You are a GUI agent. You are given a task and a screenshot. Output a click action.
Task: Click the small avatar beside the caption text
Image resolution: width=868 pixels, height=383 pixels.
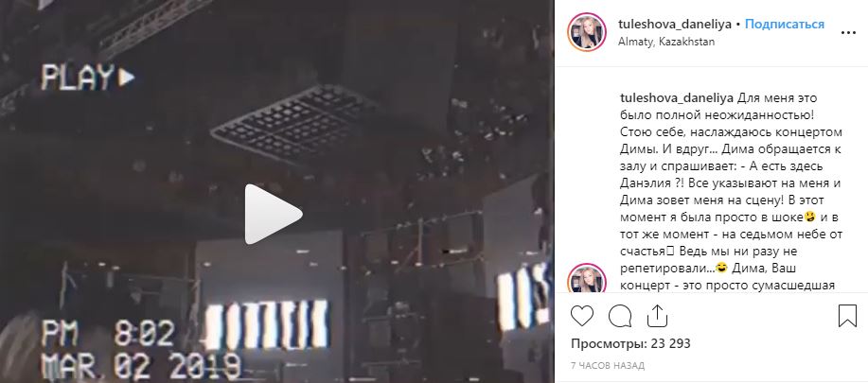(x=587, y=278)
